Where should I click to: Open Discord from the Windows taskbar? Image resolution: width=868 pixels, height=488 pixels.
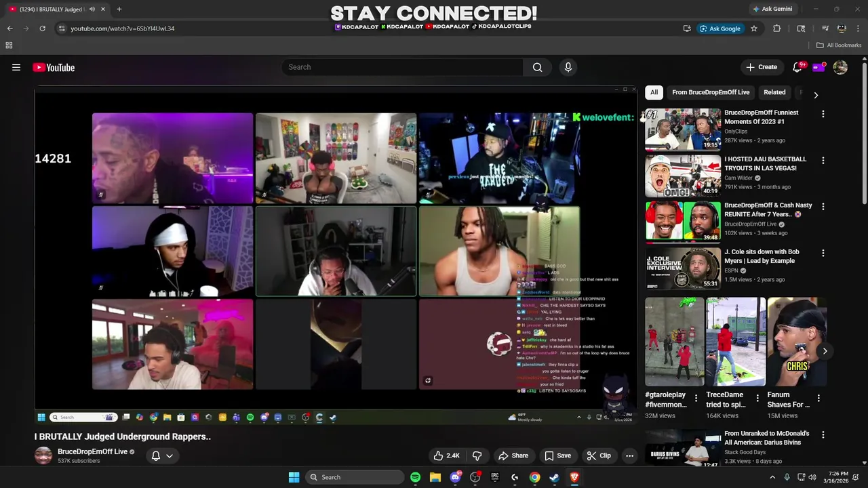[x=455, y=477]
